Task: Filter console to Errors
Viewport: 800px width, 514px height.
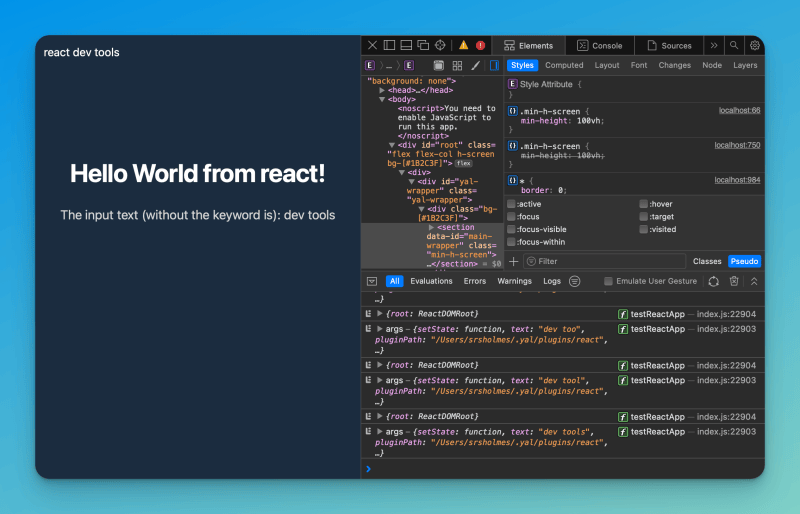Action: click(474, 281)
